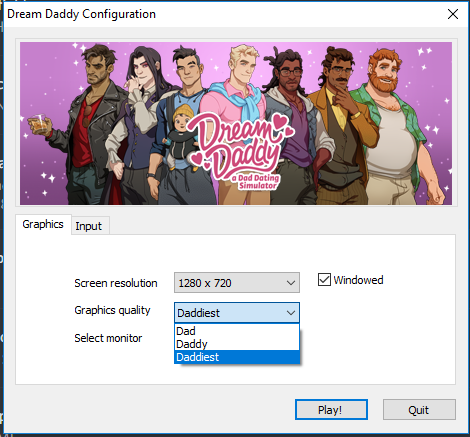The image size is (470, 437).
Task: Collapse the Graphics quality combo box
Action: [x=237, y=313]
